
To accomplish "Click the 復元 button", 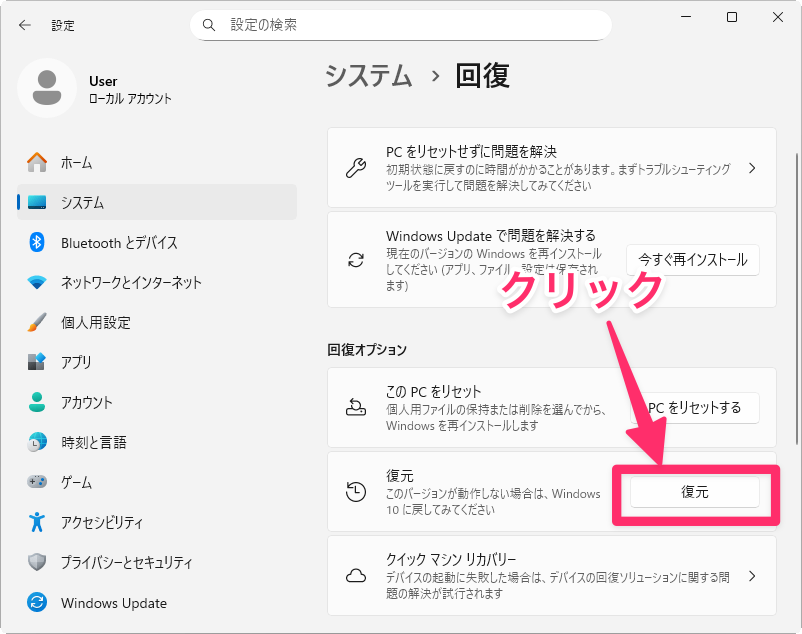I will pyautogui.click(x=694, y=492).
